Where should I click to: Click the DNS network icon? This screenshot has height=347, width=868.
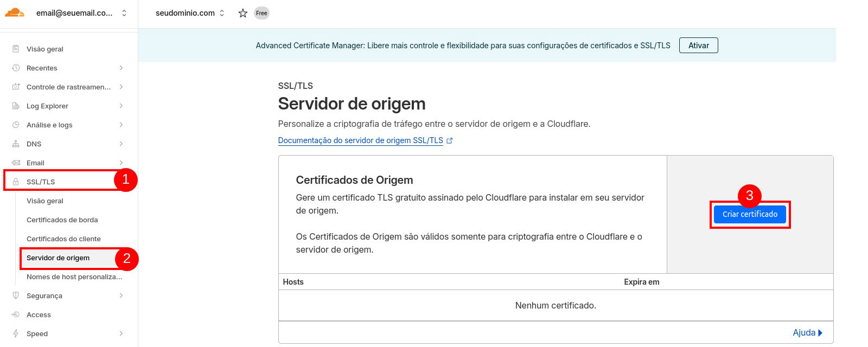click(x=16, y=144)
